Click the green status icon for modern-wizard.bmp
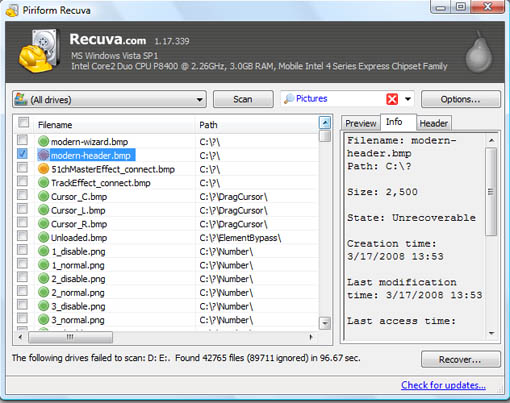The width and height of the screenshot is (510, 403). [x=43, y=141]
